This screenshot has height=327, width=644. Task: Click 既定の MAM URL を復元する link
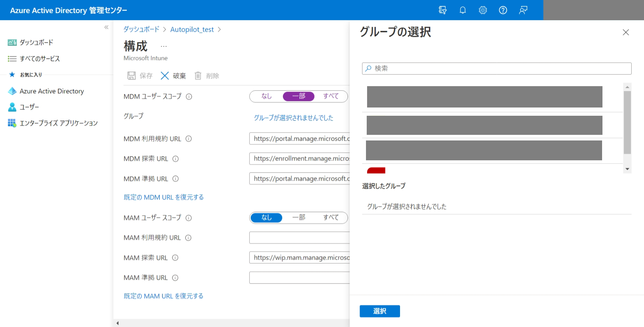point(164,296)
